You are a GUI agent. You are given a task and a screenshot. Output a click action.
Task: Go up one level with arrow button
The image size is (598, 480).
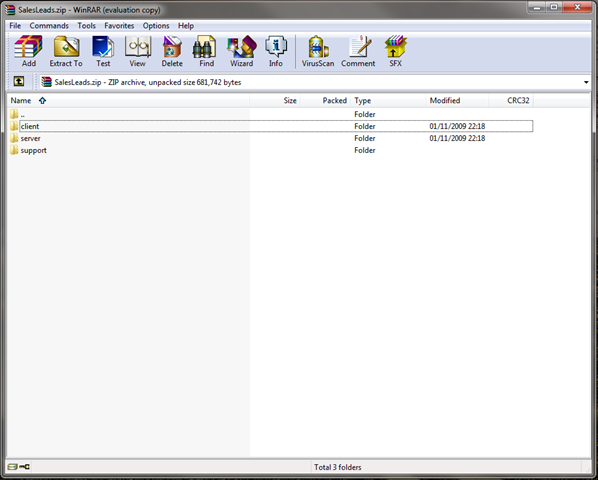(x=19, y=81)
